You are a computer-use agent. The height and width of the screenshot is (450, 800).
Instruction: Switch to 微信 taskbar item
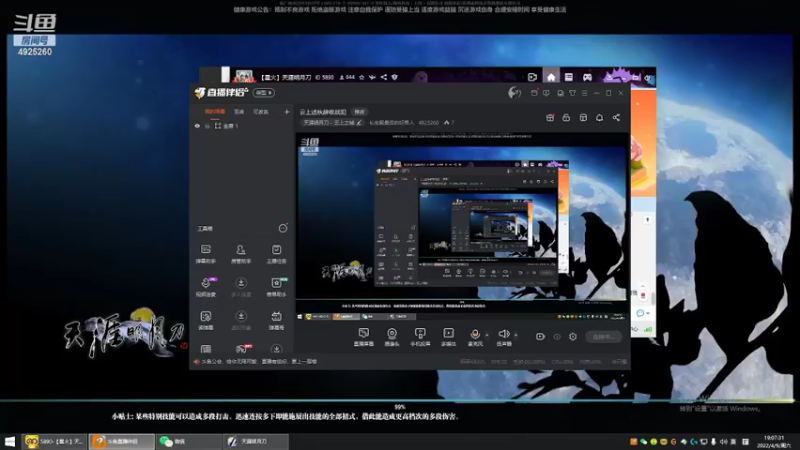click(x=188, y=441)
